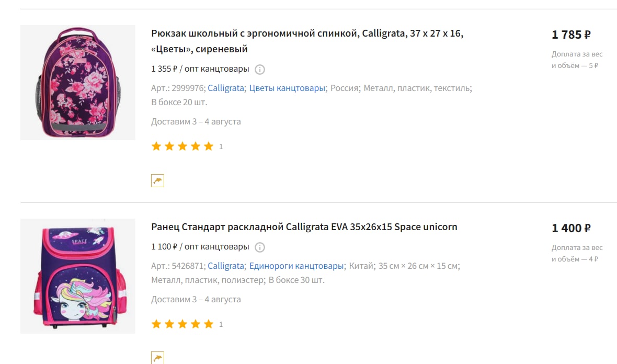Viewport: 617px width, 364px height.
Task: Click fifth rating star of floral backpack
Action: [209, 146]
